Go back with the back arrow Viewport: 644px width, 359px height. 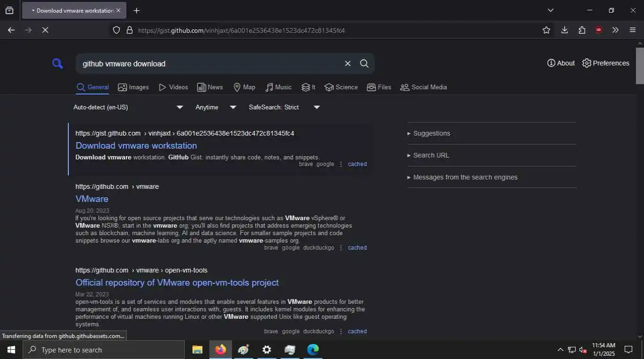(11, 30)
